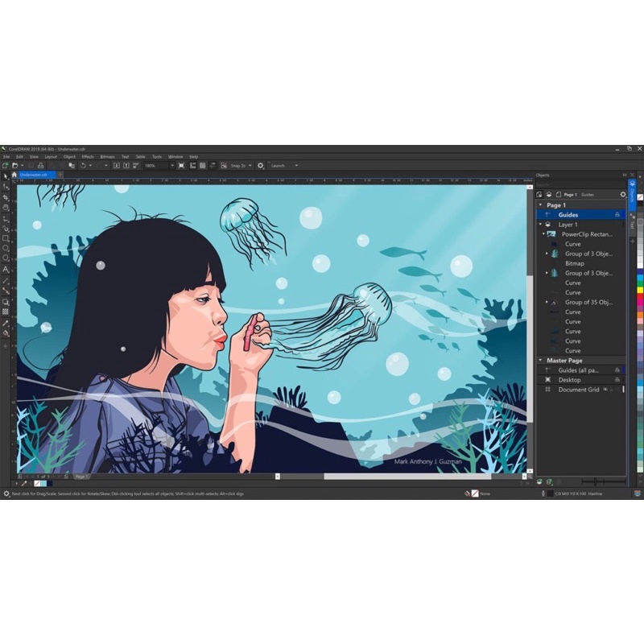The image size is (644, 644).
Task: Click the New document icon
Action: (x=6, y=166)
